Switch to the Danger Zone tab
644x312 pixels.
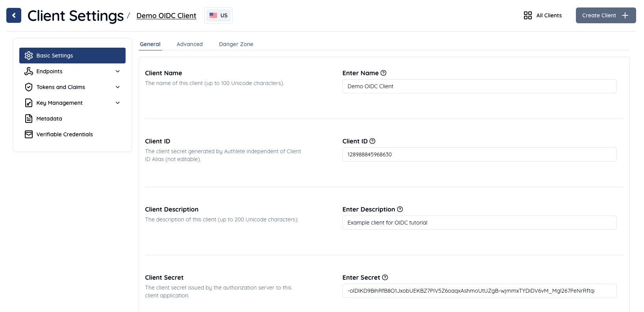tap(236, 44)
